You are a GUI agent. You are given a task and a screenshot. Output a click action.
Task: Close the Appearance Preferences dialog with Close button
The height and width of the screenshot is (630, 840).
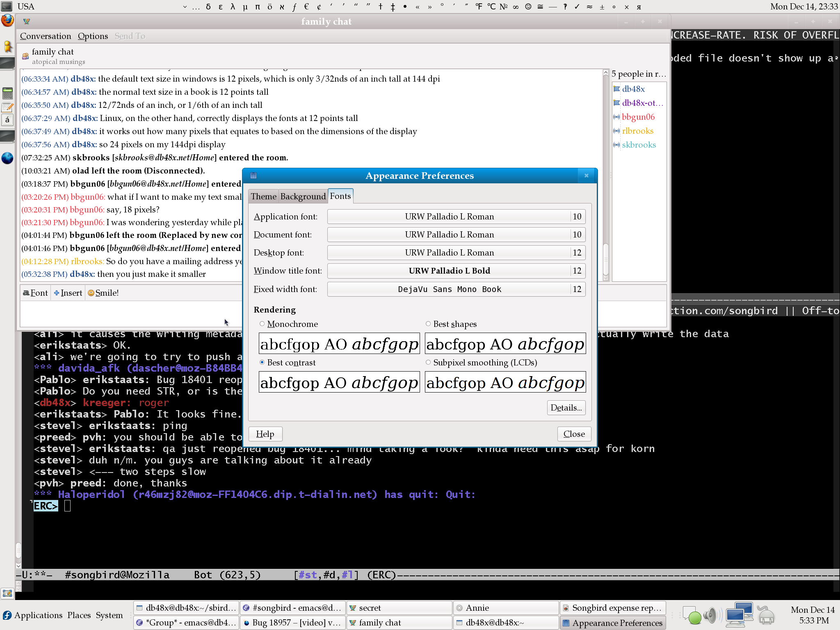(x=574, y=434)
